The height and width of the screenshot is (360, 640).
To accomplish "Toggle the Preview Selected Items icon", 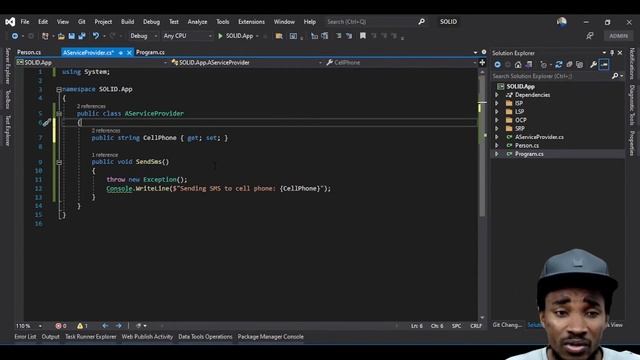I will pos(604,64).
